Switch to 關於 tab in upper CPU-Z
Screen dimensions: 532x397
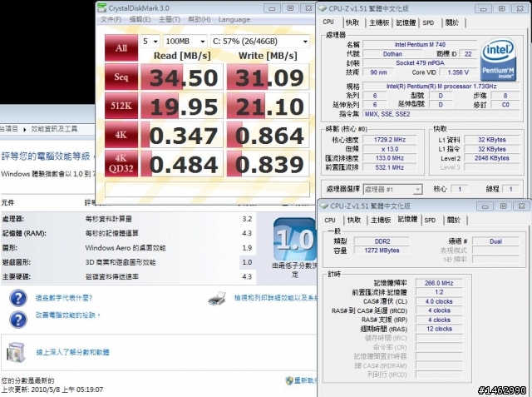click(x=452, y=22)
